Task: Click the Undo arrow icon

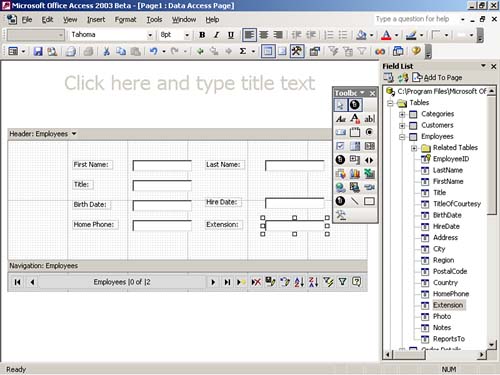Action: pyautogui.click(x=153, y=51)
